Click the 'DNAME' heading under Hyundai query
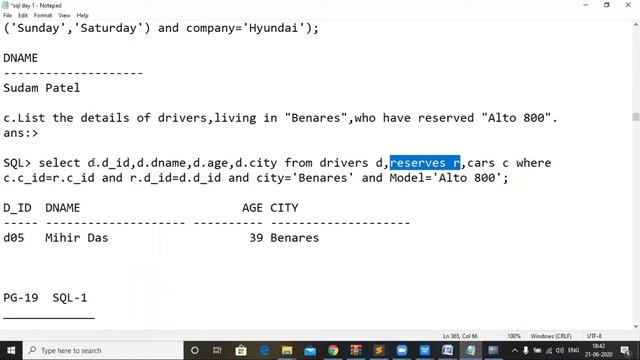This screenshot has width=640, height=360. click(20, 58)
